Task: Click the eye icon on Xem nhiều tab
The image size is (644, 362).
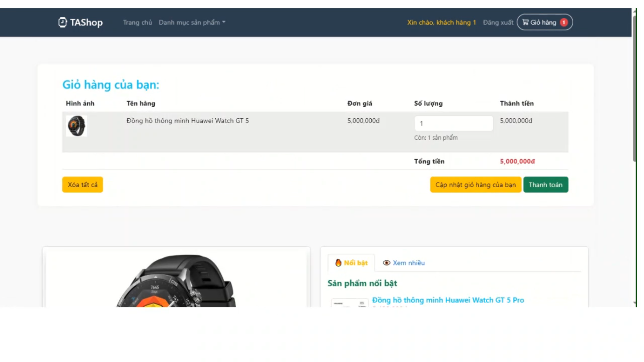Action: click(x=386, y=263)
